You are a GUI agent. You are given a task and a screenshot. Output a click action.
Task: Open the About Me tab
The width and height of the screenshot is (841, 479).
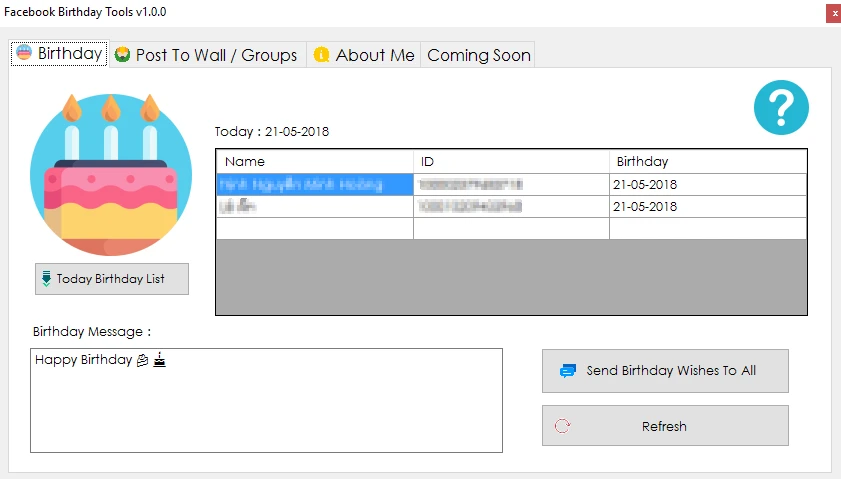[374, 55]
